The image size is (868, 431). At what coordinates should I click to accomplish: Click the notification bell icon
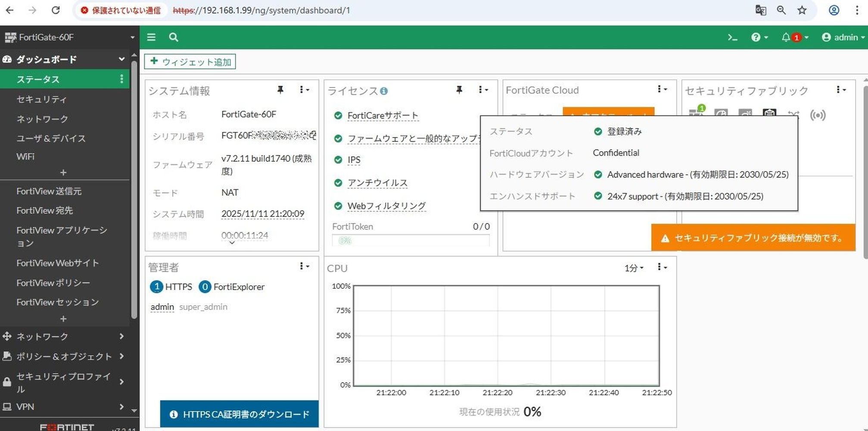[786, 37]
